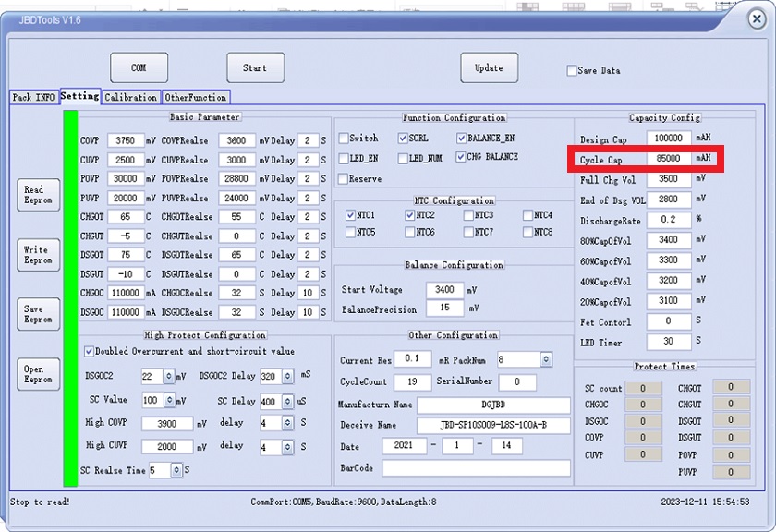Click the Cycle Cap input field

pos(669,158)
